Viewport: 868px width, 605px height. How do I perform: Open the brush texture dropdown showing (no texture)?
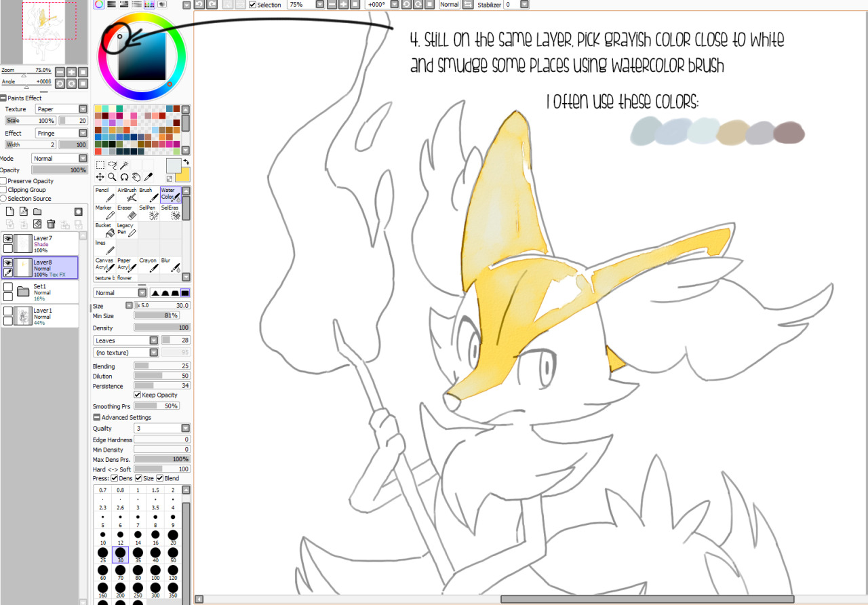[x=126, y=353]
